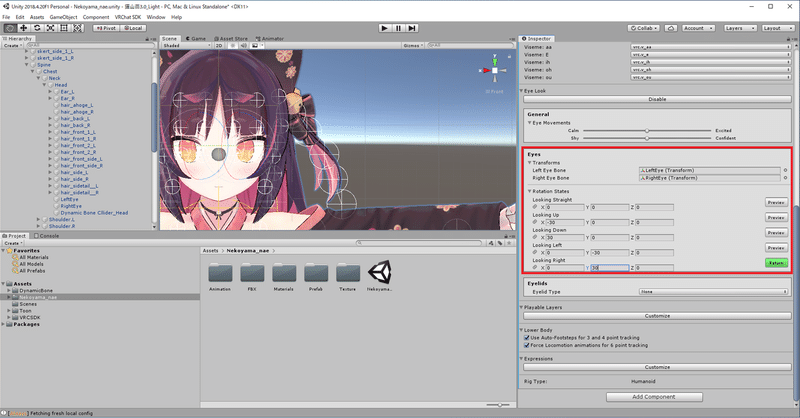Collapse the Rotation States section
The height and width of the screenshot is (418, 800).
[x=530, y=191]
